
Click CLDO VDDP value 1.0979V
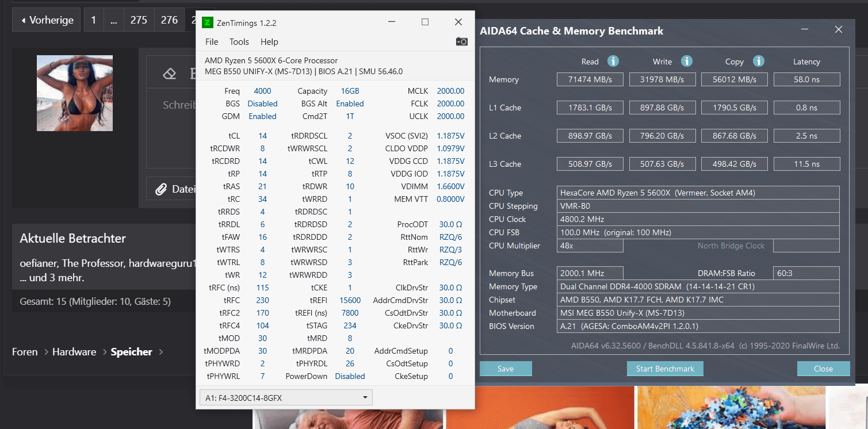tap(450, 148)
